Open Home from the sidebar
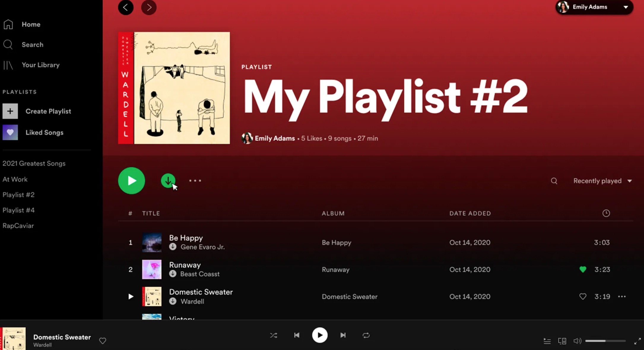The image size is (644, 350). 31,24
